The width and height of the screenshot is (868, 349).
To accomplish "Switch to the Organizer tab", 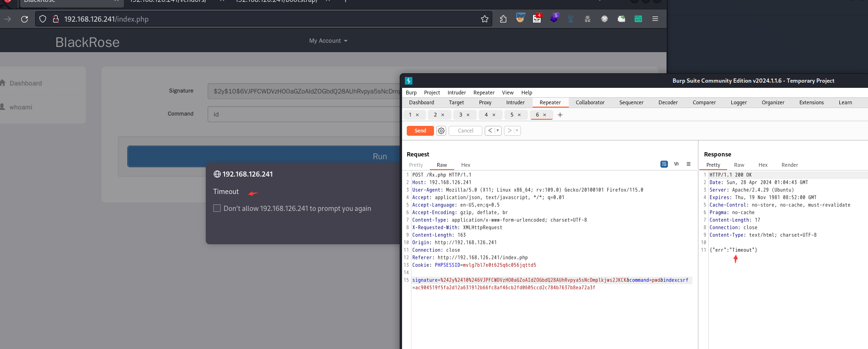I will pos(773,102).
